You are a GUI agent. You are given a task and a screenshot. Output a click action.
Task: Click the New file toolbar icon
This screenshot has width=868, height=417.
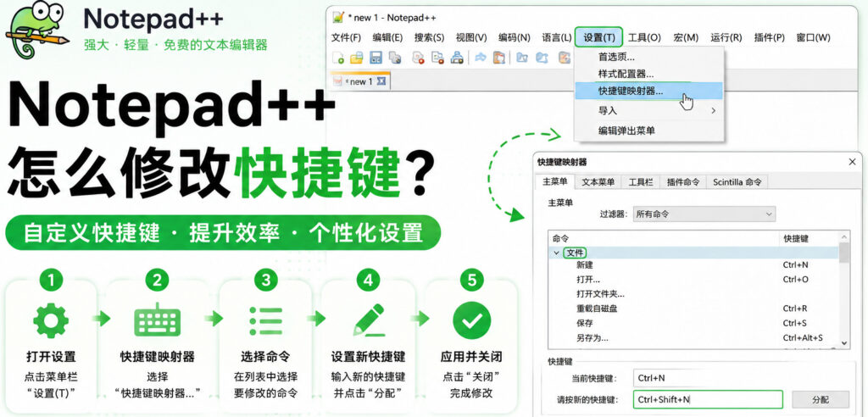[x=338, y=57]
